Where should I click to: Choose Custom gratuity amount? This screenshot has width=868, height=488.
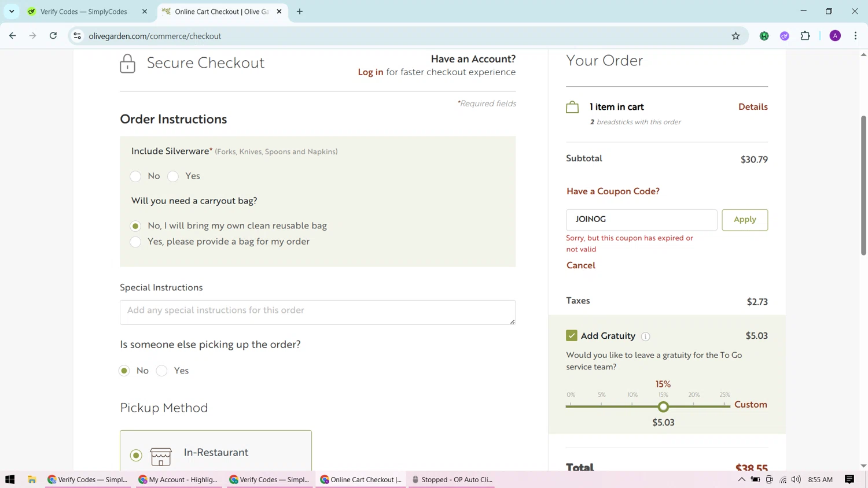pyautogui.click(x=751, y=405)
